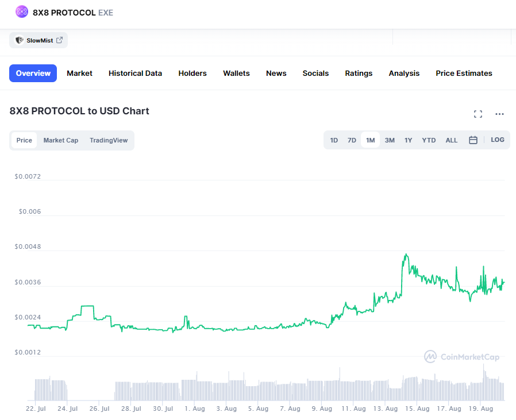Expand chart to fullscreen view

478,114
